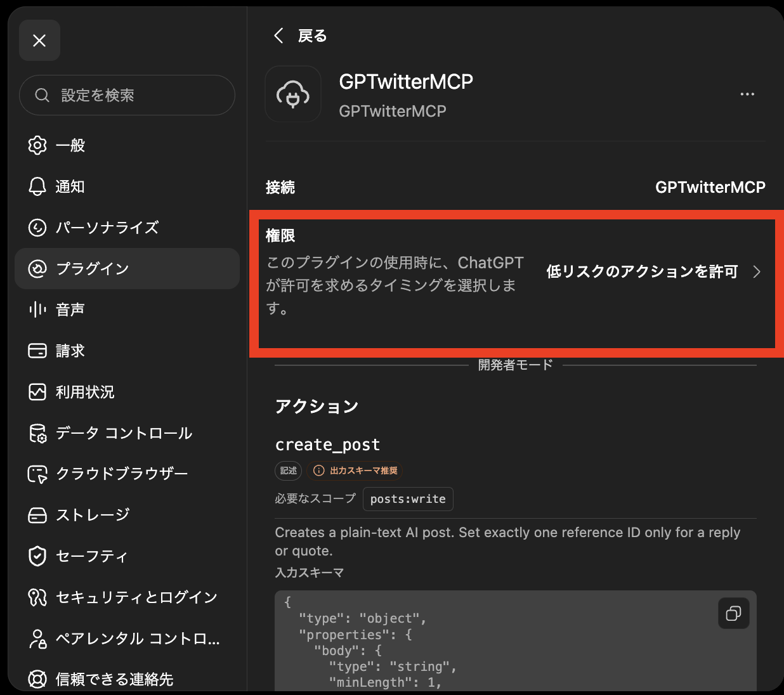Image resolution: width=784 pixels, height=695 pixels.
Task: Open the three-dot more options menu
Action: point(747,94)
